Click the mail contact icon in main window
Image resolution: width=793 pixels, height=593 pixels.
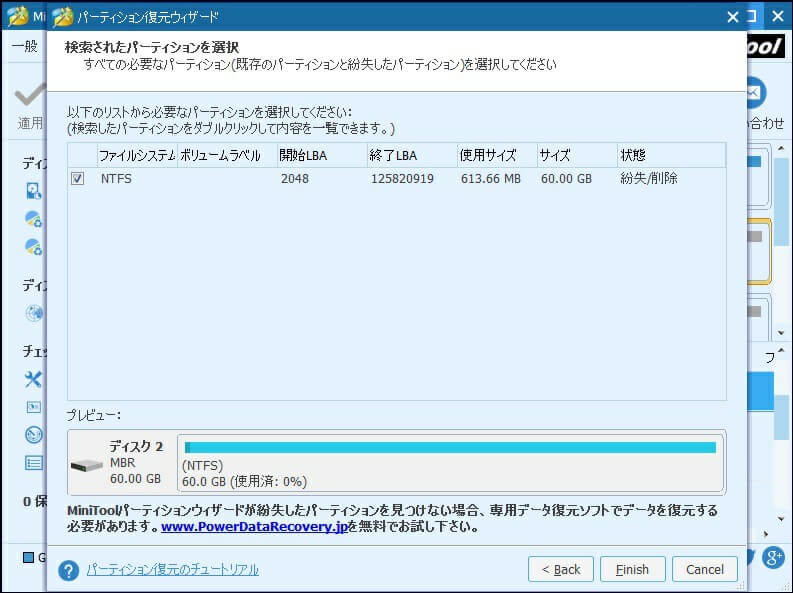[x=756, y=93]
